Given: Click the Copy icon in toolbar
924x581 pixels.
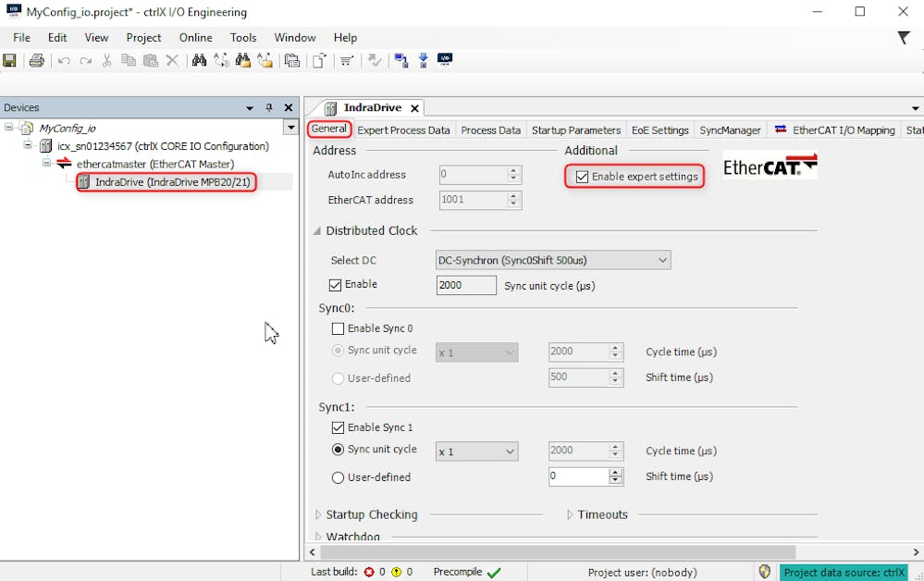Looking at the screenshot, I should click(x=129, y=60).
